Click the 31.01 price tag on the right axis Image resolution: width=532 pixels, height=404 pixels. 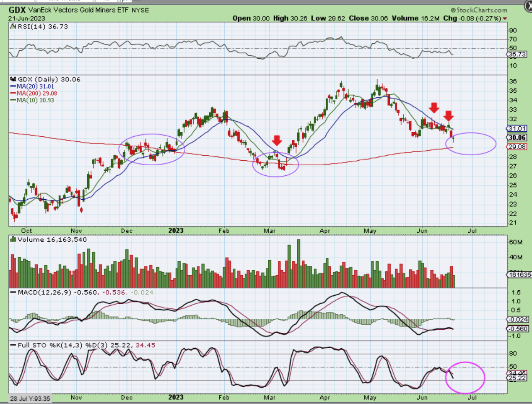click(517, 128)
